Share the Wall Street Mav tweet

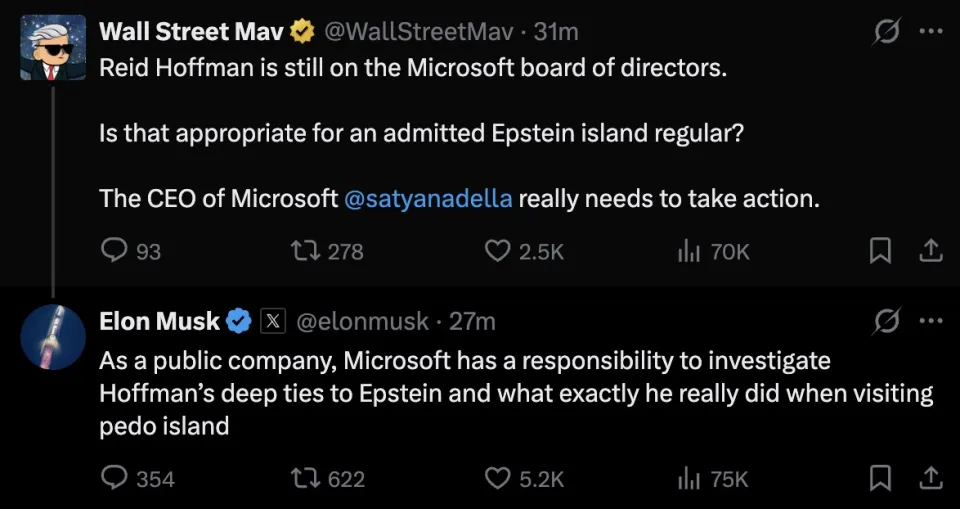tap(930, 251)
